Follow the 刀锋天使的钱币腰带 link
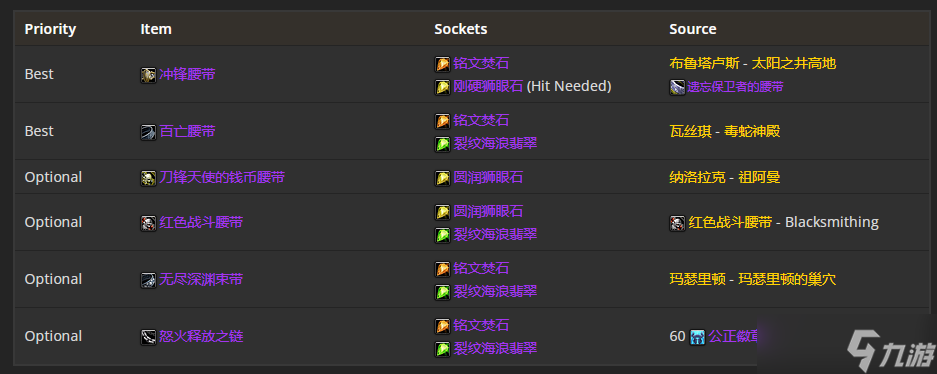Viewport: 937px width, 374px height. pyautogui.click(x=222, y=177)
